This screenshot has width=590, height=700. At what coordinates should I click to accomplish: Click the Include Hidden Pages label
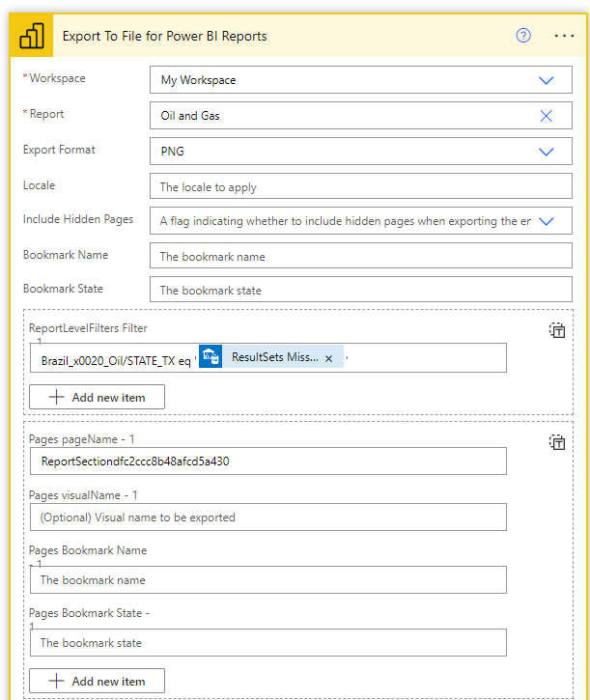pos(78,219)
